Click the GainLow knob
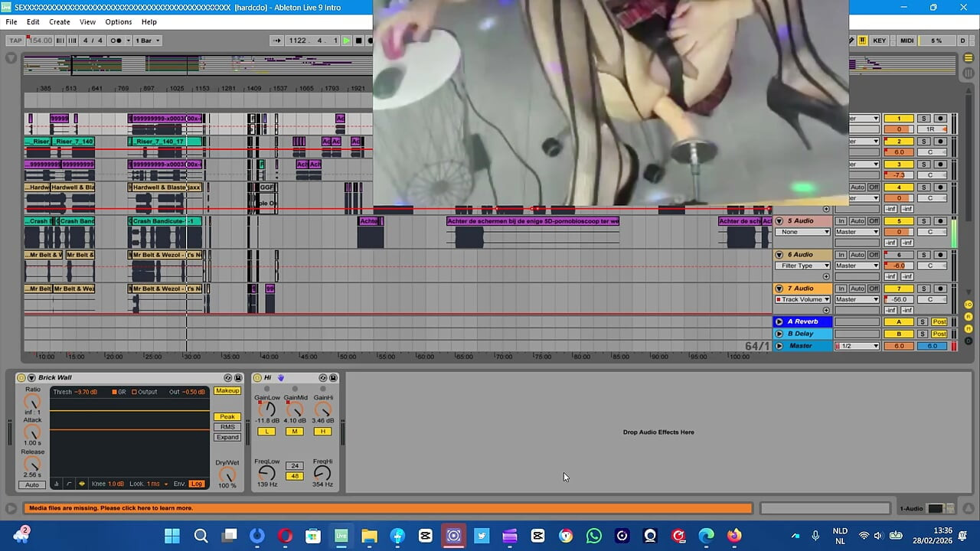The width and height of the screenshot is (980, 551). coord(267,409)
